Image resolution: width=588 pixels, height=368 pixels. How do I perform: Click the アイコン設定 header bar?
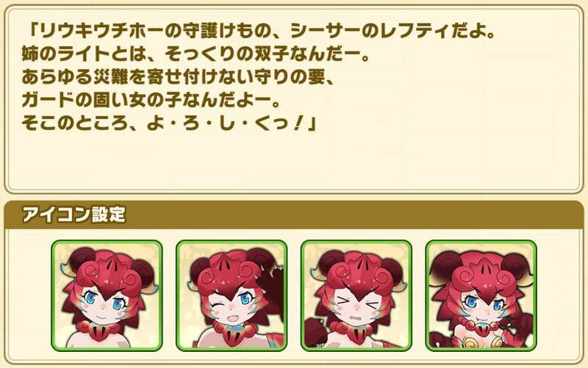[x=294, y=214]
